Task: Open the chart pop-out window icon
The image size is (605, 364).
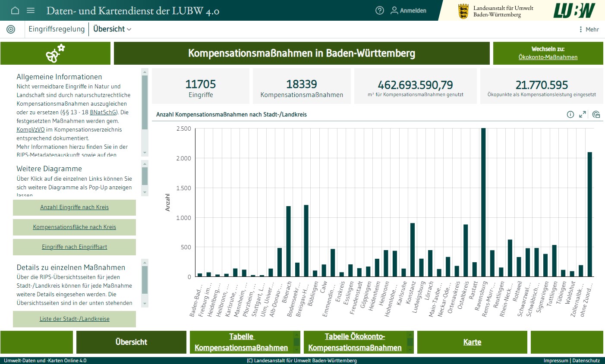Action: click(596, 114)
